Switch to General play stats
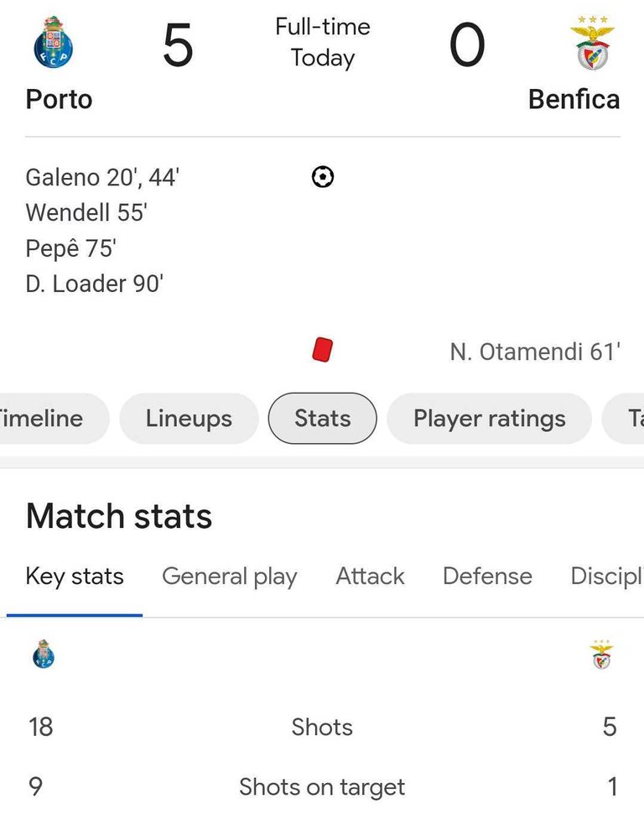 coord(230,577)
